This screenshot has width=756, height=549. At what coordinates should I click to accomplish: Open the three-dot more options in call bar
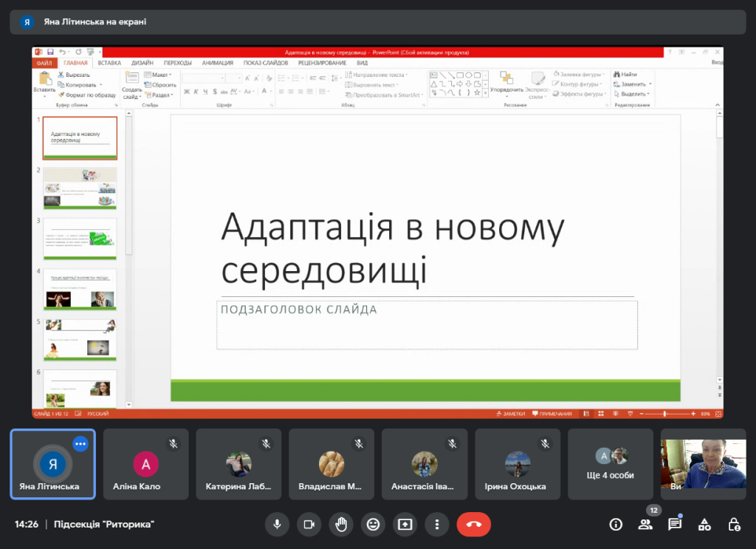coord(437,524)
